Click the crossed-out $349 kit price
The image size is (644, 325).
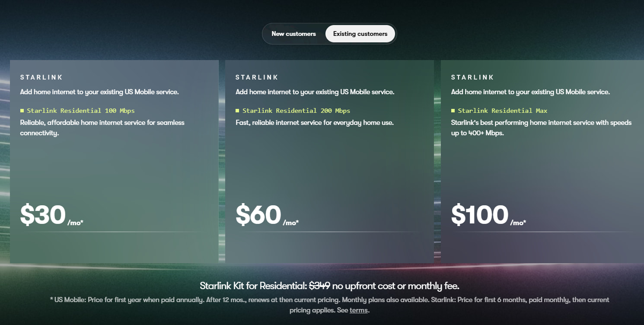320,286
